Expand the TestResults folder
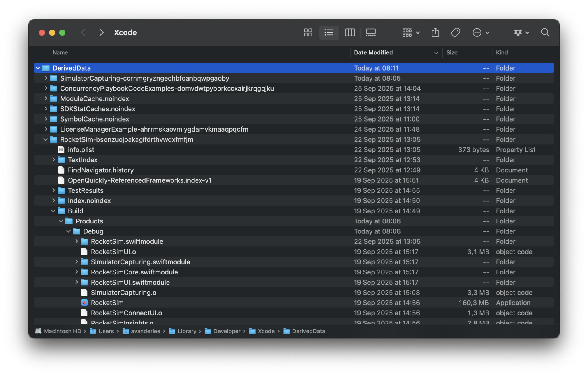Image resolution: width=588 pixels, height=376 pixels. (53, 190)
